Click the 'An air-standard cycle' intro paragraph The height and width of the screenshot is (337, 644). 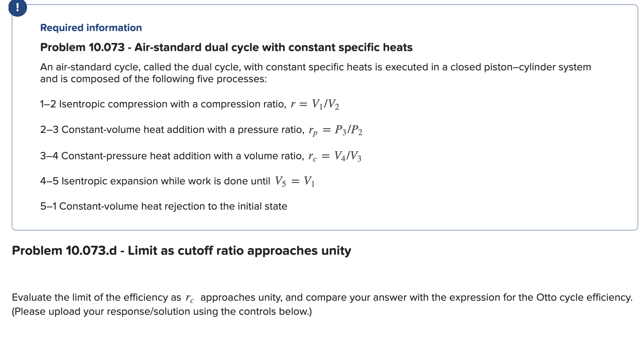click(x=315, y=73)
